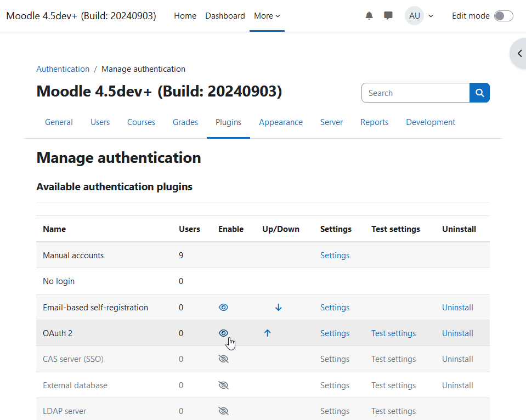Open Settings for Manual accounts
526x420 pixels.
click(335, 256)
